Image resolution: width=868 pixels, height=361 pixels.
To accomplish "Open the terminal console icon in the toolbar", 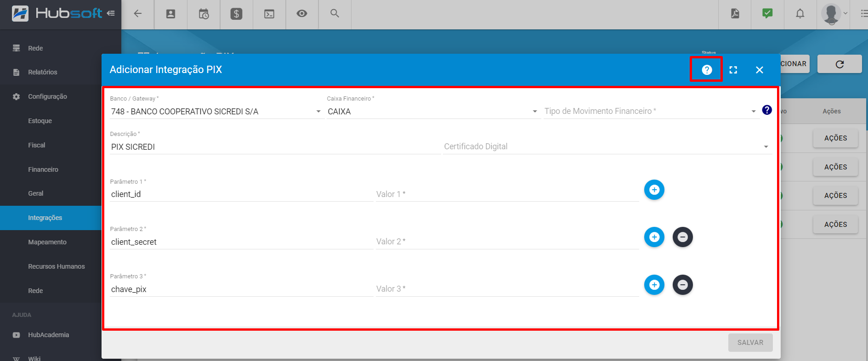I will click(269, 14).
